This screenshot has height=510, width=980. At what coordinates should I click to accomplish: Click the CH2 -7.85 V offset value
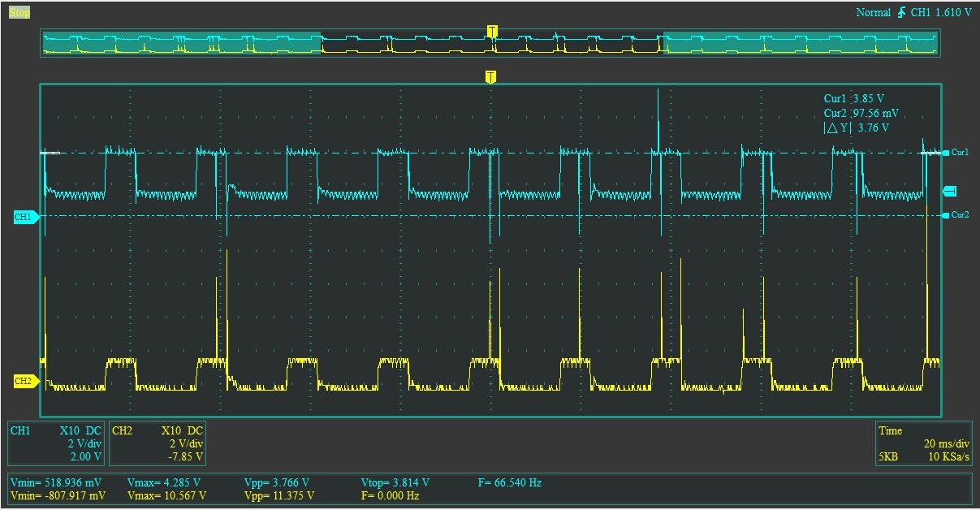185,457
